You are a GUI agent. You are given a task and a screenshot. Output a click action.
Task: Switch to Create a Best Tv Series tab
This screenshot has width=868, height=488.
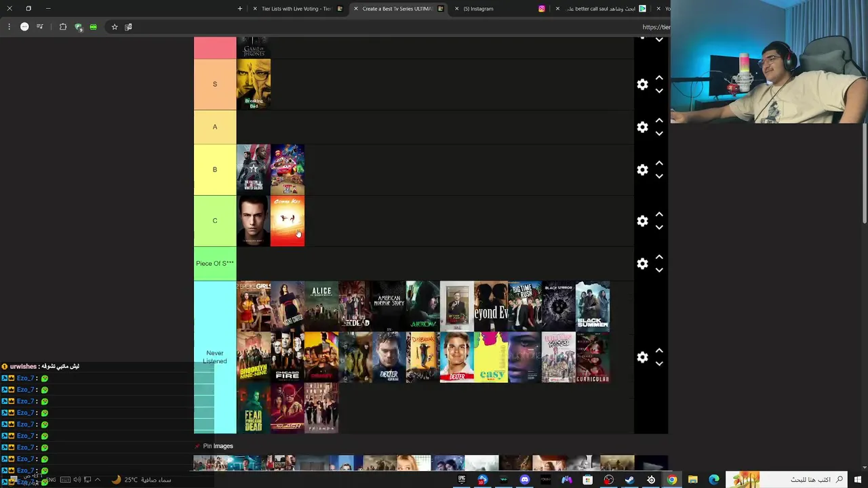click(x=397, y=9)
